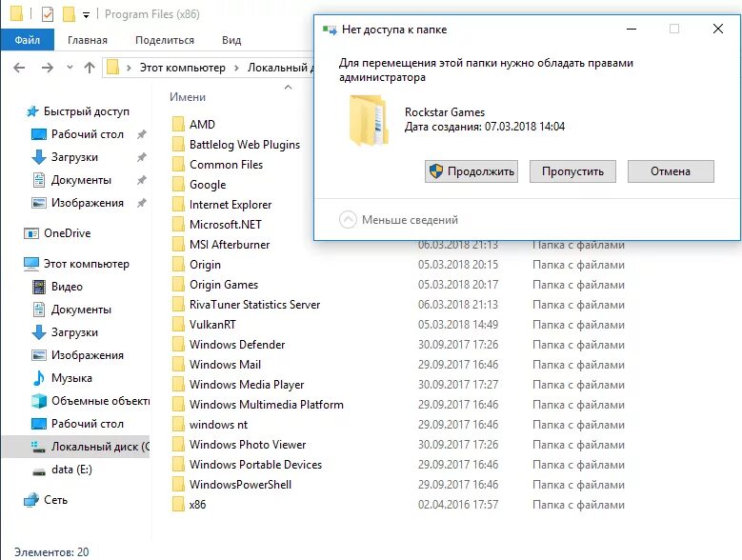Click Этот компьютер in the address bar

click(x=182, y=68)
